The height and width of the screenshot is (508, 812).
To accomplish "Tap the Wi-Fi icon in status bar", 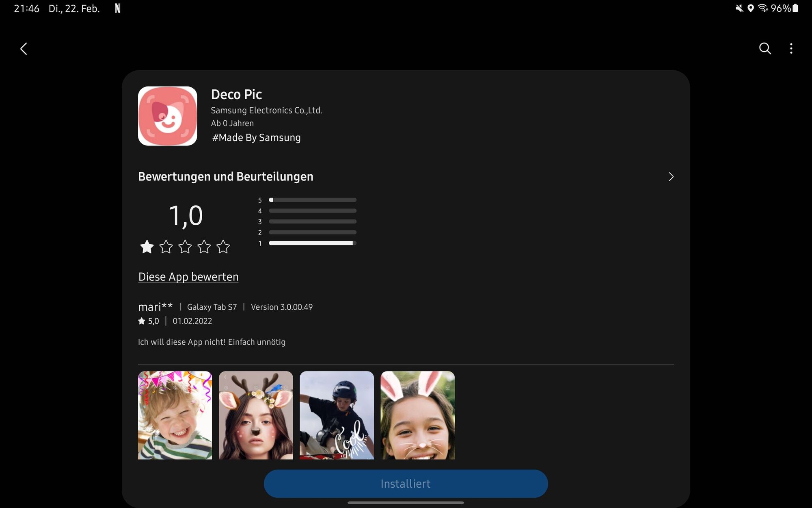I will 763,8.
